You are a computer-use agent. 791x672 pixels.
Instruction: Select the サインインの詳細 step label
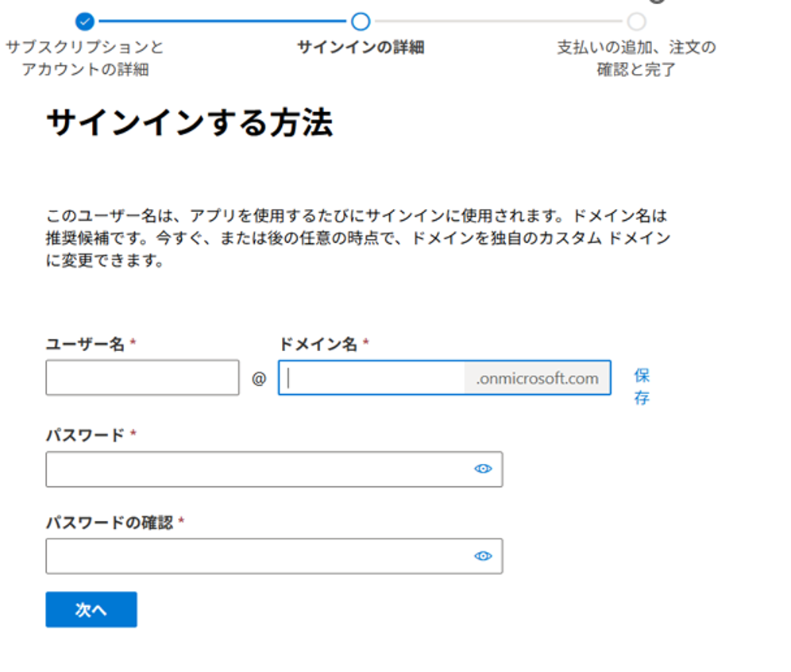pyautogui.click(x=361, y=47)
